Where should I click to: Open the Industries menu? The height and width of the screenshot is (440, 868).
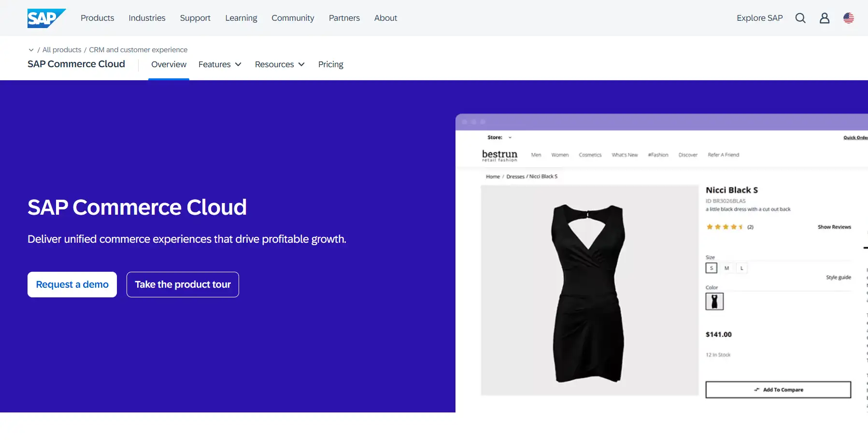[147, 18]
